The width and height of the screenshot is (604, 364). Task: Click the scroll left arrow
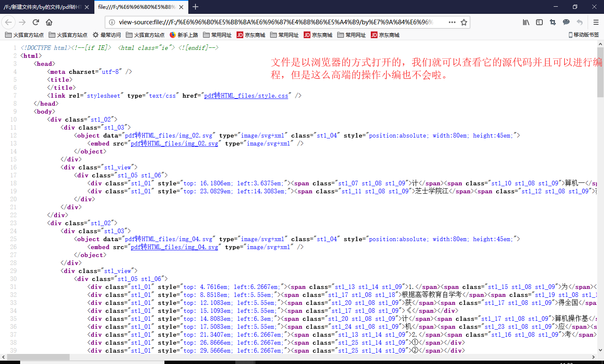(3, 357)
